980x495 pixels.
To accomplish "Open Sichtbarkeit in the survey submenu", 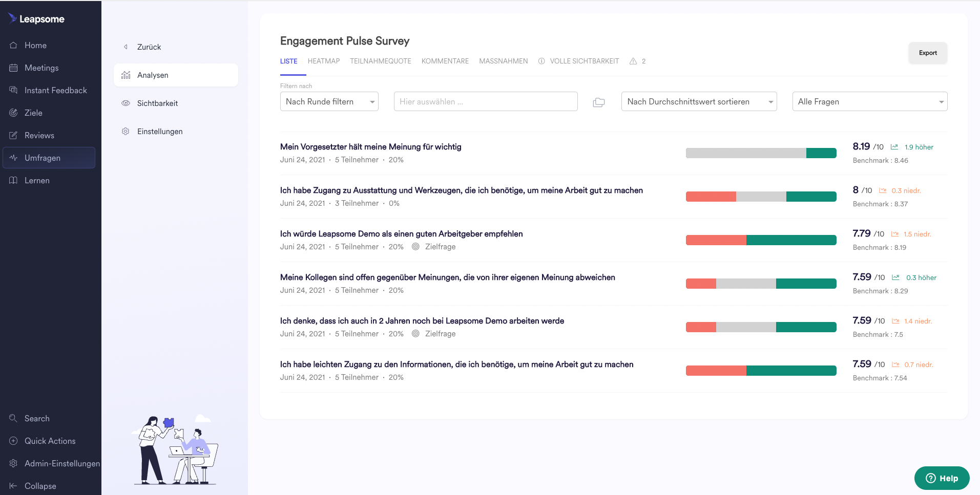I will point(157,103).
